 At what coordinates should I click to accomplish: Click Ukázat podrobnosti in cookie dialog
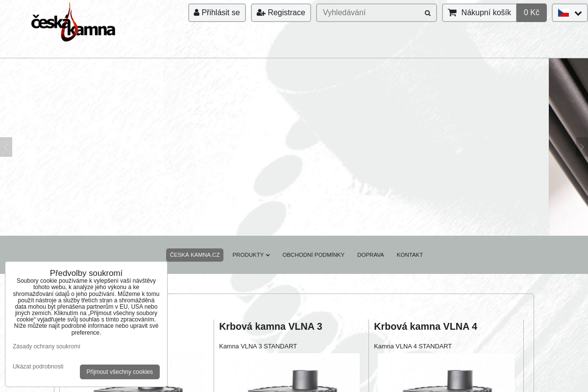(38, 367)
